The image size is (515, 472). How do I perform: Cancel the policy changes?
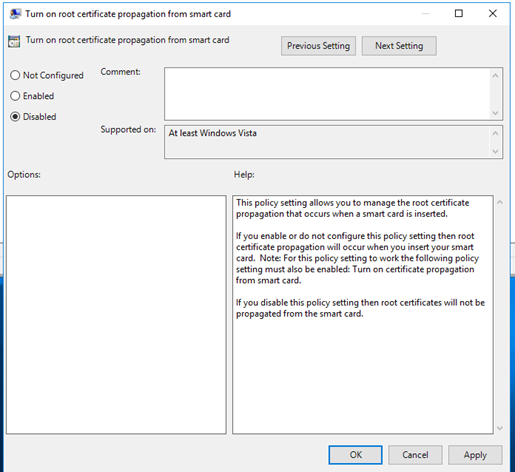(x=415, y=455)
